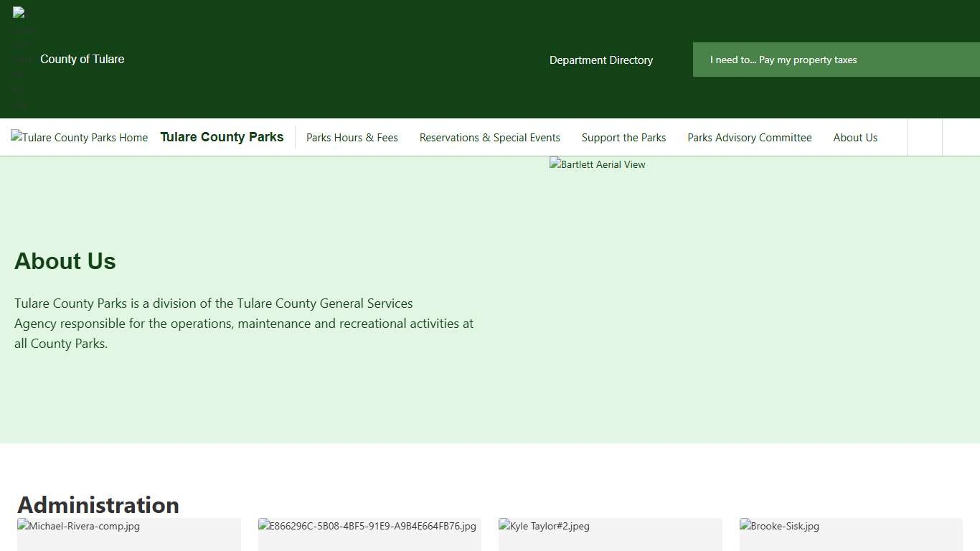Expand the search area right of About Us
The width and height of the screenshot is (980, 551).
(x=923, y=137)
